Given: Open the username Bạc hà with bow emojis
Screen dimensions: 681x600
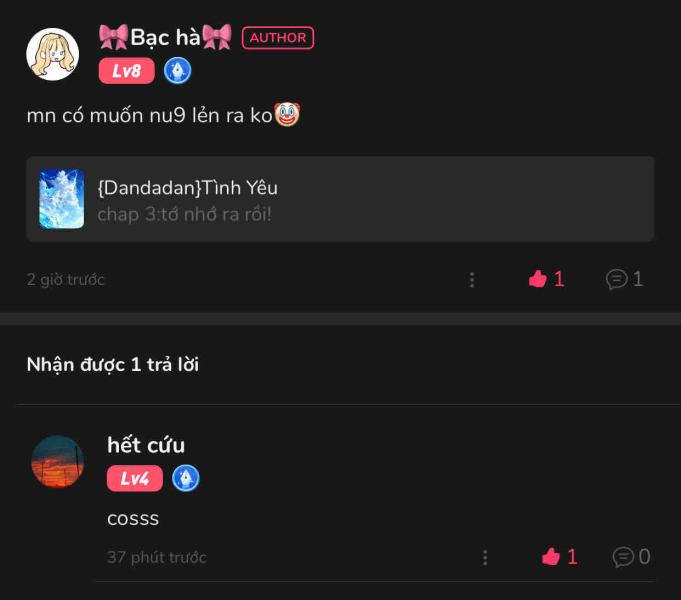Looking at the screenshot, I should click(165, 37).
